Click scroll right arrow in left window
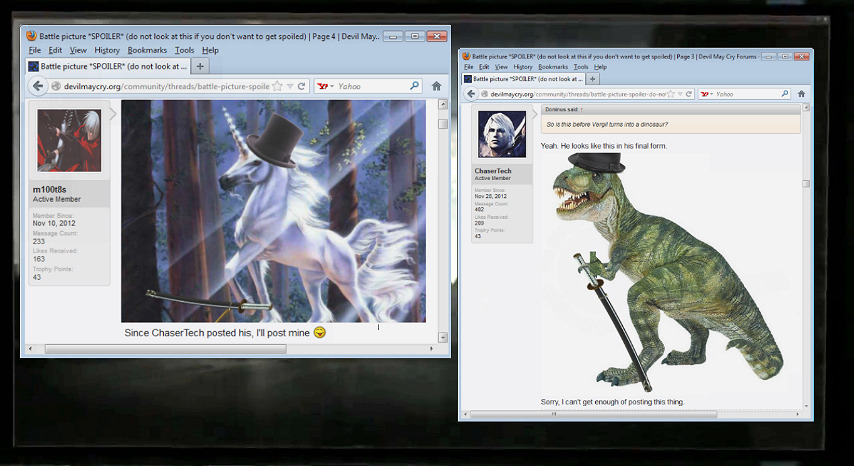This screenshot has width=854, height=466. pos(432,349)
